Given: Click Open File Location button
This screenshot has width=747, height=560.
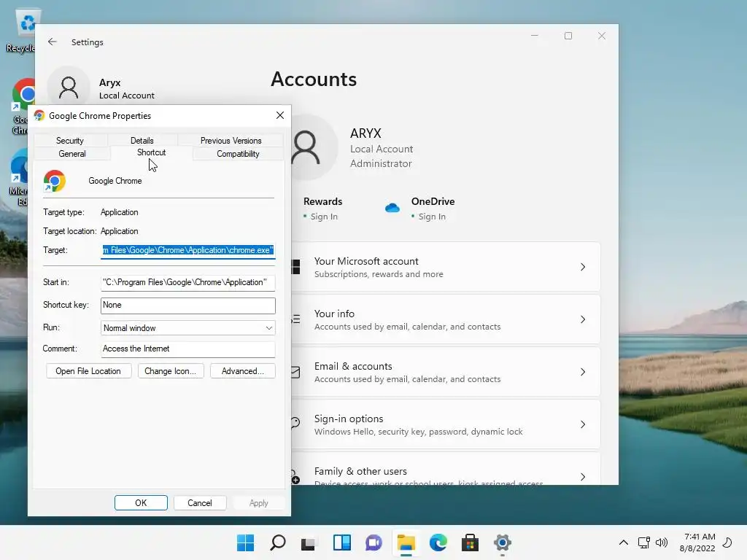Looking at the screenshot, I should point(88,371).
